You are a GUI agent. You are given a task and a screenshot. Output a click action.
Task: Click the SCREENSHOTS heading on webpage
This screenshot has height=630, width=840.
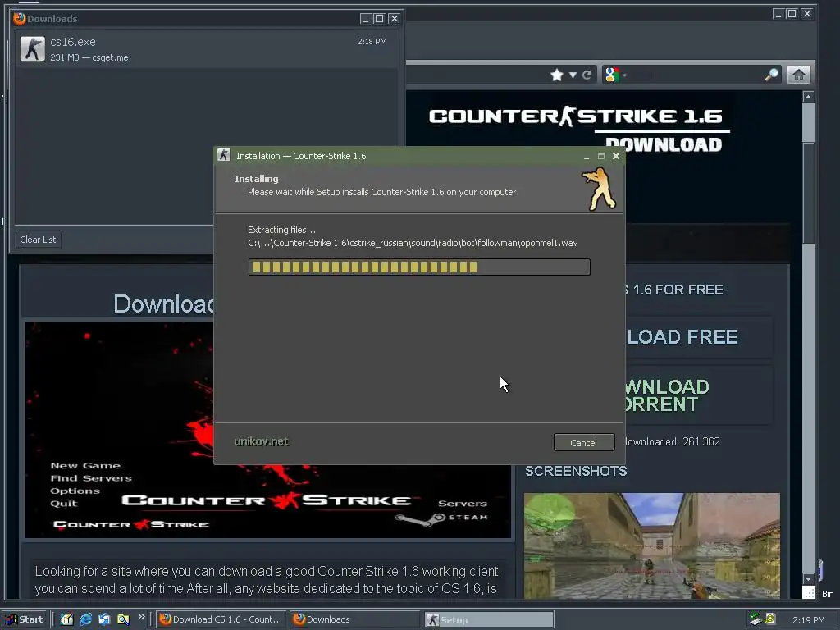tap(576, 471)
